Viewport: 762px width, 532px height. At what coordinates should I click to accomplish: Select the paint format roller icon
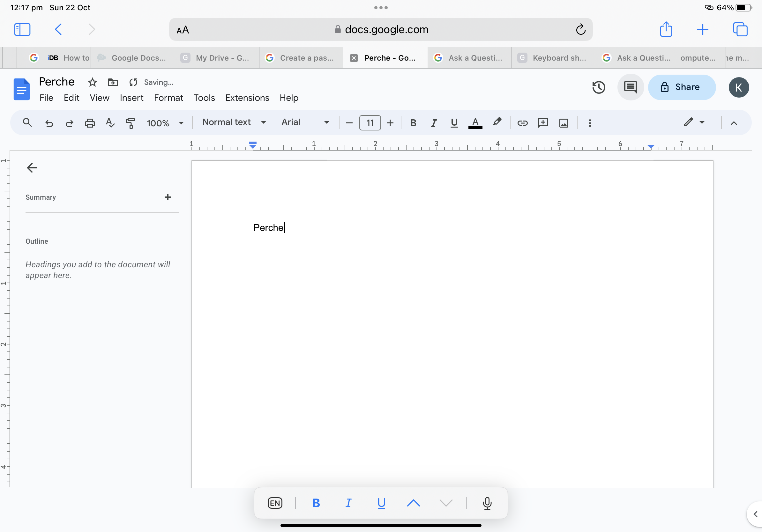[x=130, y=123]
